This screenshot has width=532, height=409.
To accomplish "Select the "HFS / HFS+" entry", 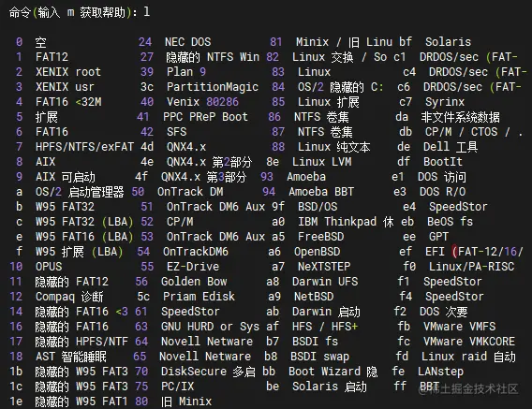I will (325, 327).
